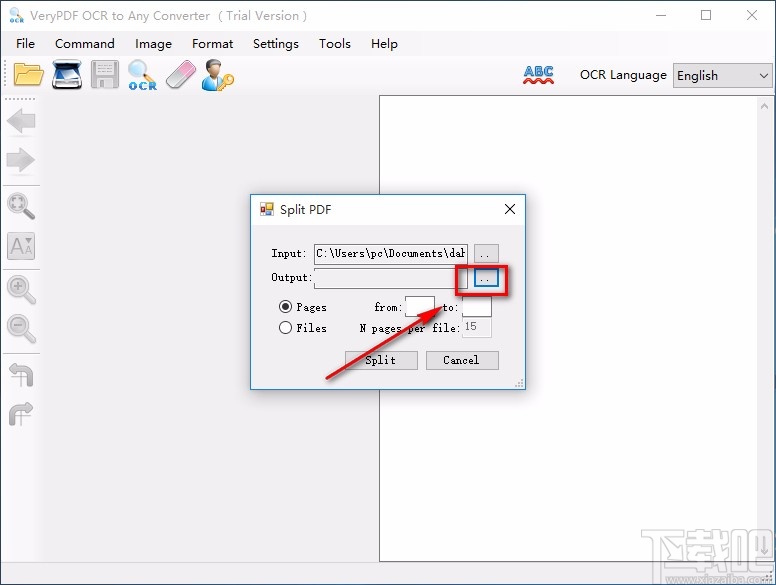Image resolution: width=776 pixels, height=585 pixels.
Task: Browse for Output path with '..' button
Action: click(x=486, y=278)
